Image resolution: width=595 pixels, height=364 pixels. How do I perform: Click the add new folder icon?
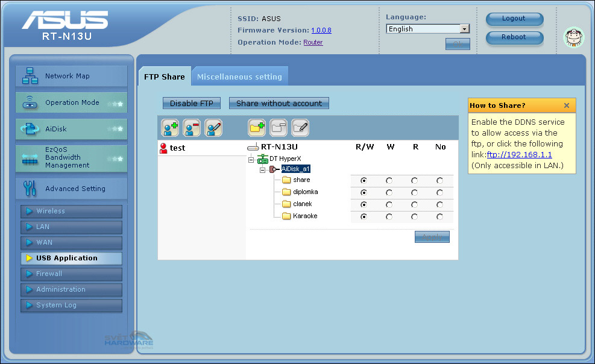pyautogui.click(x=257, y=128)
